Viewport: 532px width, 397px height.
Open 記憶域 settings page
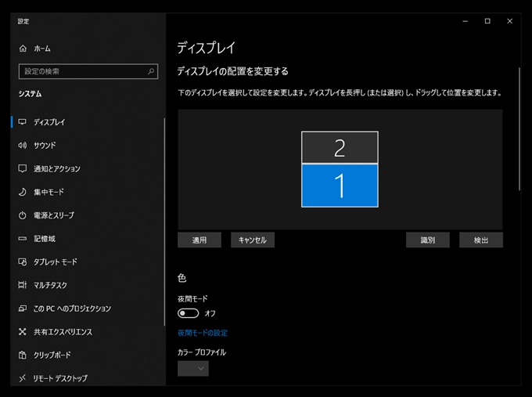click(44, 239)
